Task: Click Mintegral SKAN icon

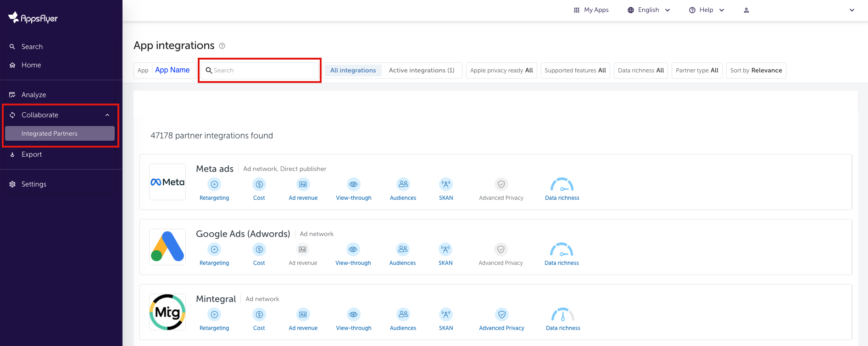Action: (446, 314)
